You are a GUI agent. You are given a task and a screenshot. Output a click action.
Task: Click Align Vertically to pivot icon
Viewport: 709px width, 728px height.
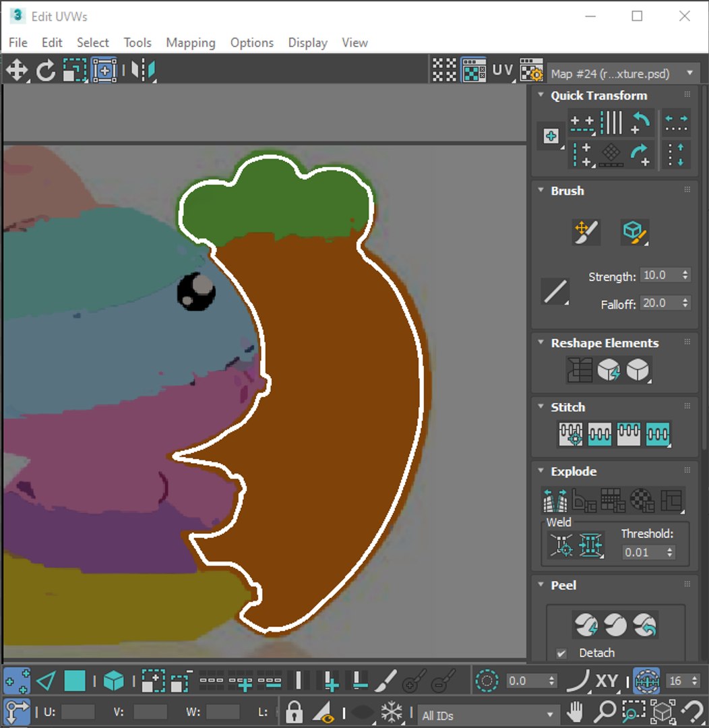[x=582, y=154]
